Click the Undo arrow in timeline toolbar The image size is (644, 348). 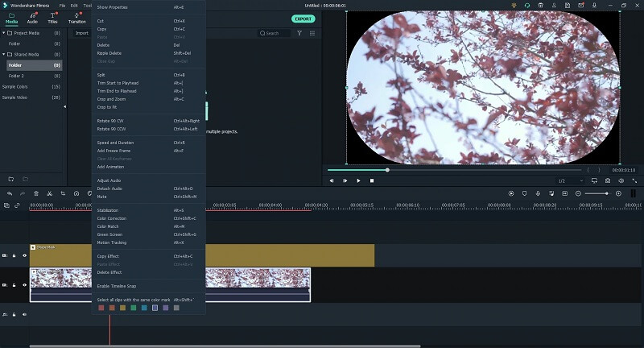(10, 193)
